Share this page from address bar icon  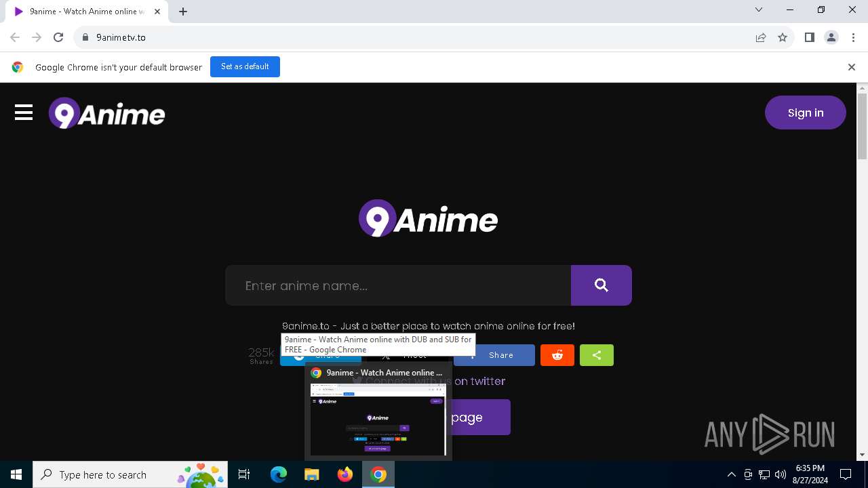(x=761, y=37)
